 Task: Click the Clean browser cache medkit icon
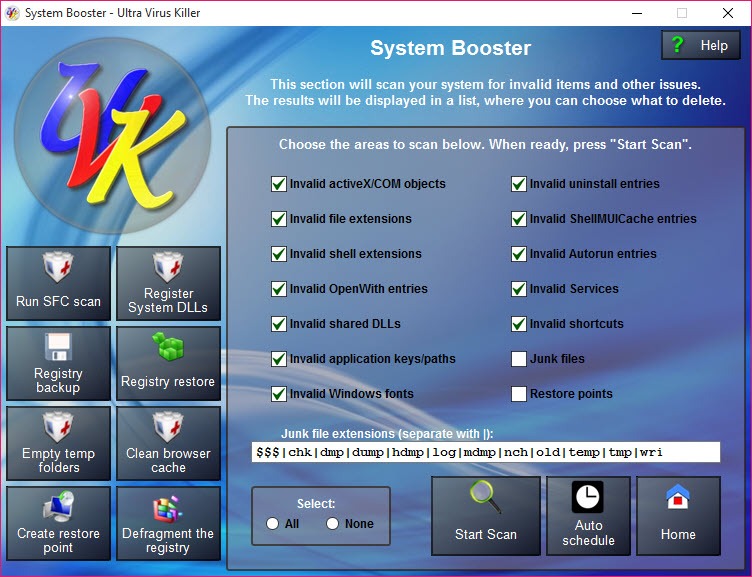pos(168,427)
